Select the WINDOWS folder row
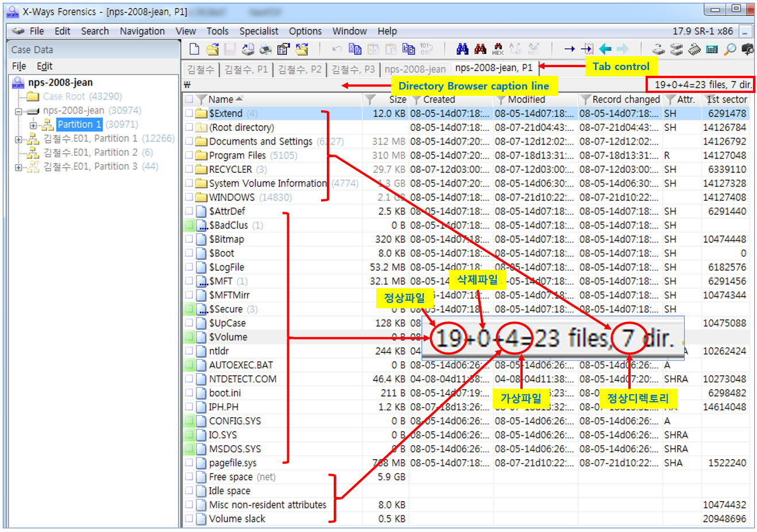Screen dimensions: 757x532 click(x=466, y=197)
